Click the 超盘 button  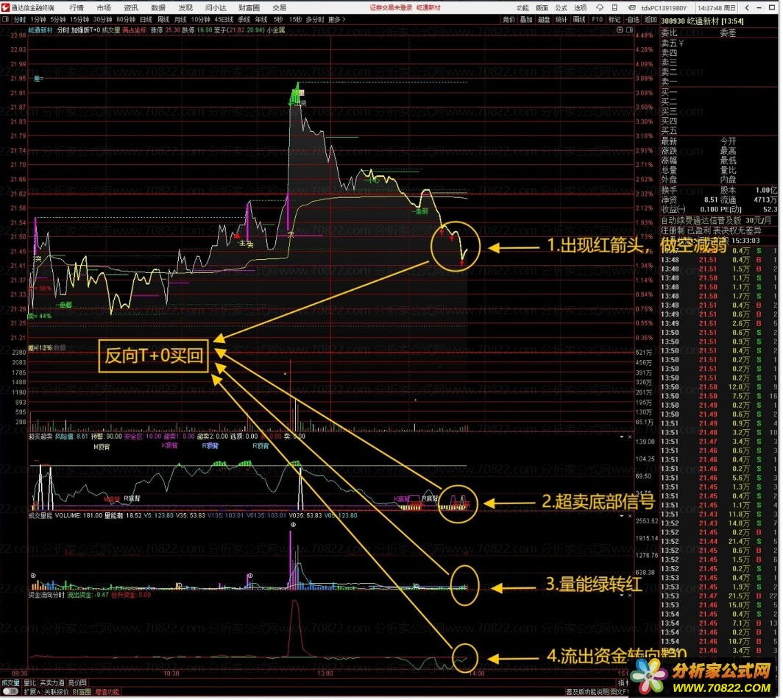coord(544,19)
